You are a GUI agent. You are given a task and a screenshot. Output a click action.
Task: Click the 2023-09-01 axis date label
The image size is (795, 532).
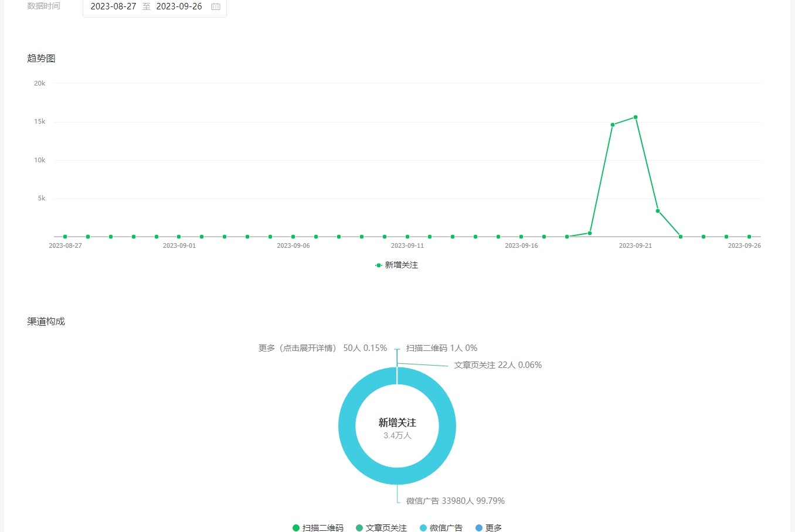click(x=179, y=245)
